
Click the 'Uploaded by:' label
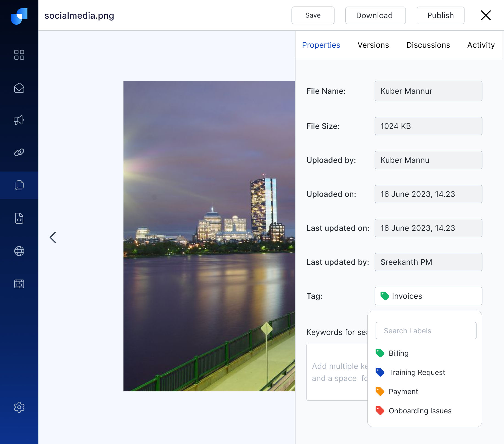tap(331, 160)
